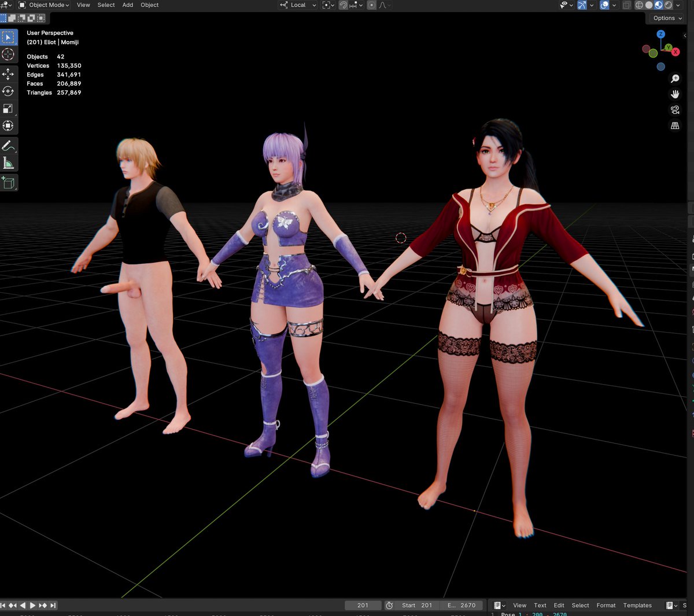
Task: Switch to Solid viewport shading
Action: [648, 5]
